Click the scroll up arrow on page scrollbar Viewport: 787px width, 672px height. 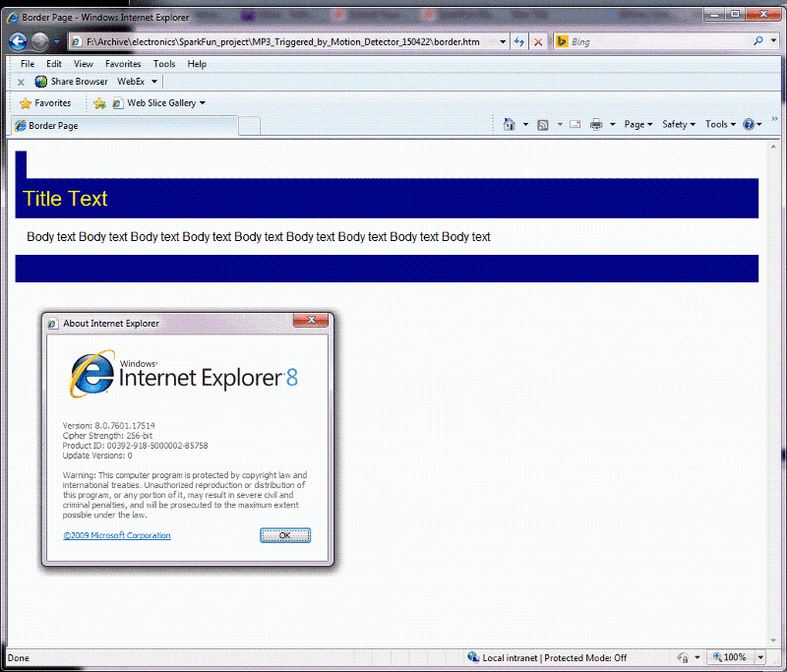(773, 146)
